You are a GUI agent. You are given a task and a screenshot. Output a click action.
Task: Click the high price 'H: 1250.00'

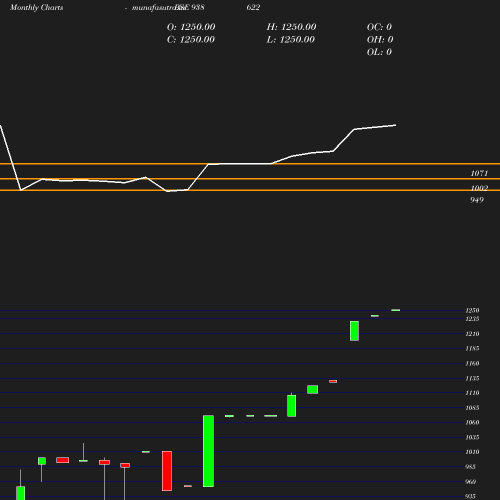(x=291, y=27)
